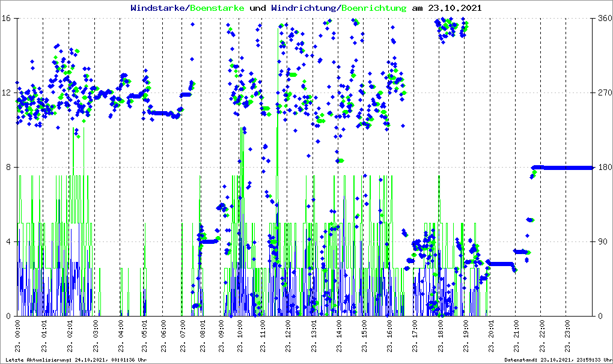
Task: Click the green 'Boenrichtung' title word
Action: [x=374, y=8]
